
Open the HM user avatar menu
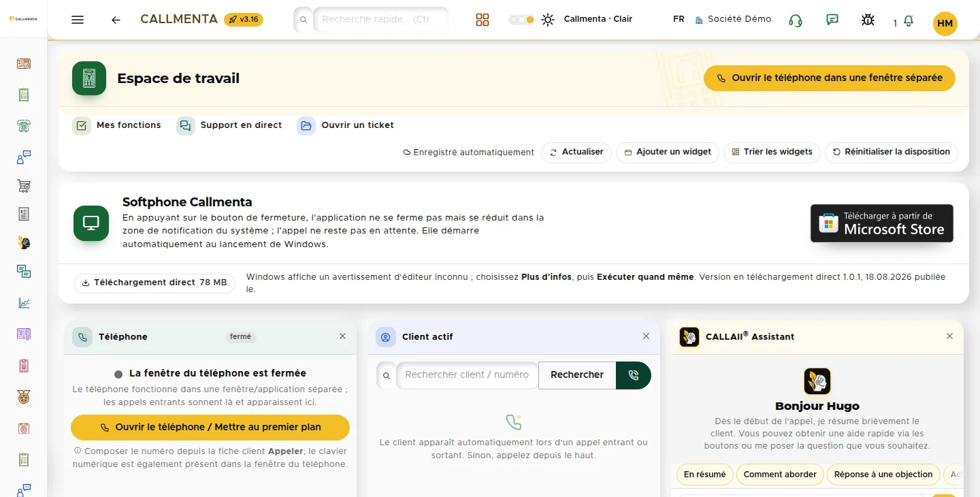pos(945,23)
